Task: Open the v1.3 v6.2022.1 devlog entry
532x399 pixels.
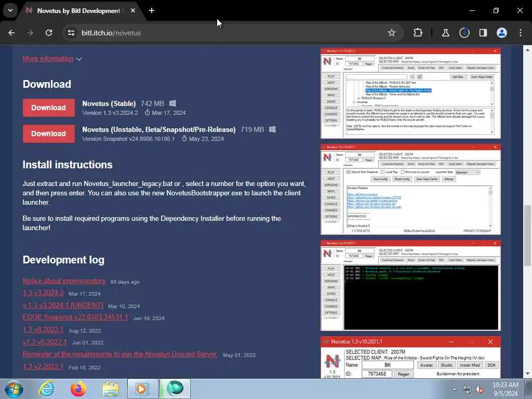Action: pyautogui.click(x=45, y=342)
